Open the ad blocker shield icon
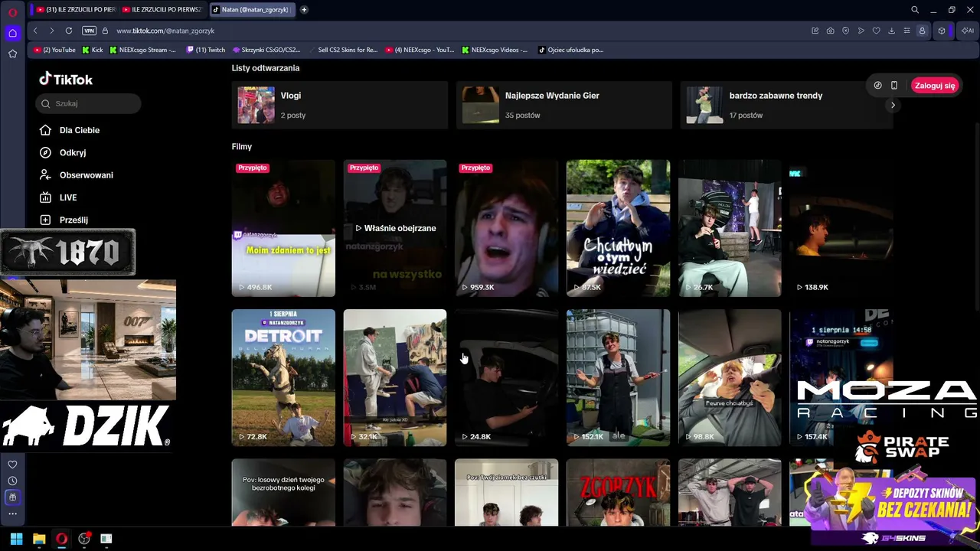This screenshot has height=551, width=980. [x=845, y=31]
